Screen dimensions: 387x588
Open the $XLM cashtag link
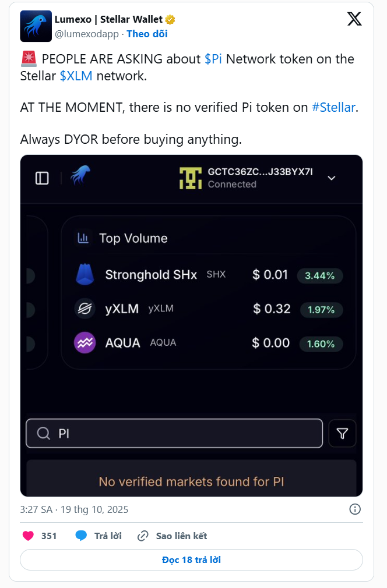click(76, 76)
